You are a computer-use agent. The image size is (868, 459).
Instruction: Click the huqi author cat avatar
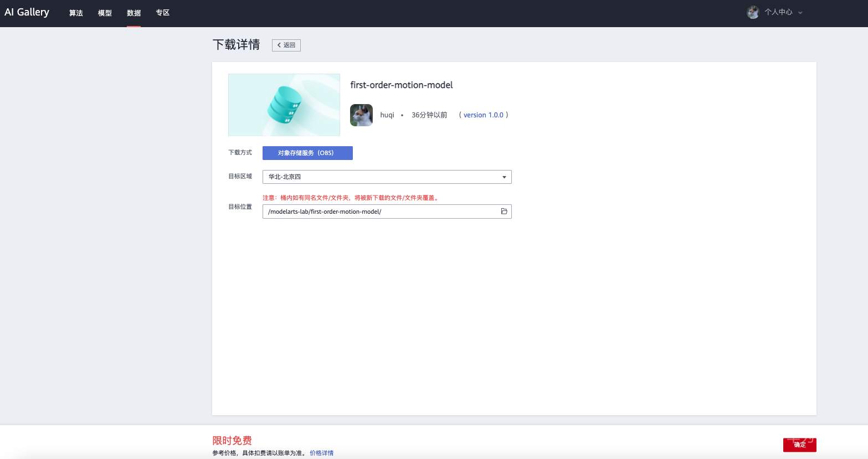pos(361,115)
